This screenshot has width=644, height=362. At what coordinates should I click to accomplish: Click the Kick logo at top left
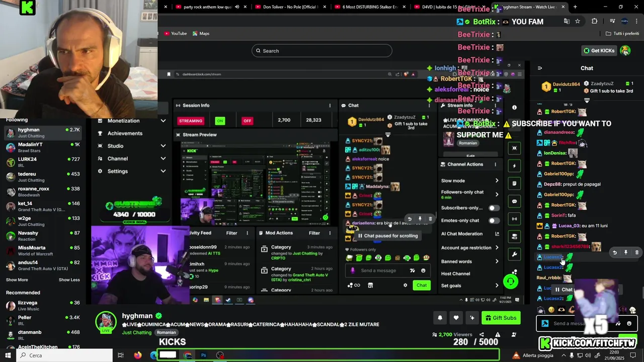[x=28, y=8]
